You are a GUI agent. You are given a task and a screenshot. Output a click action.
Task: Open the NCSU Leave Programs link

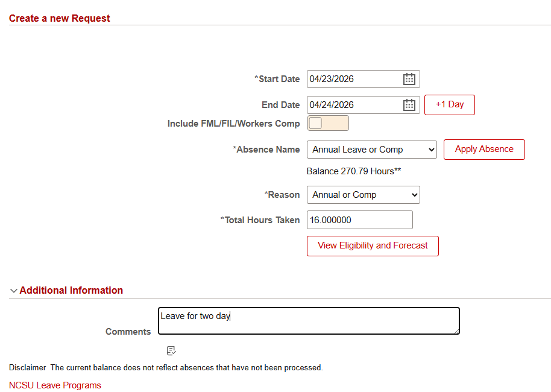(55, 385)
